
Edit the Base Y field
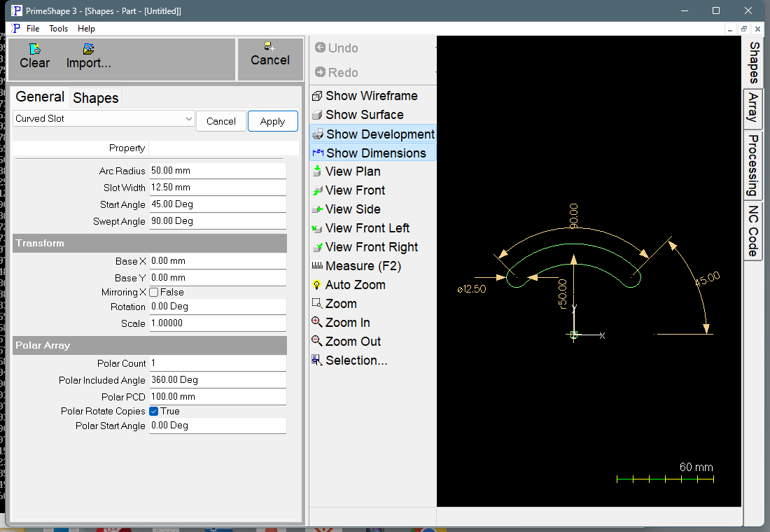click(x=218, y=277)
